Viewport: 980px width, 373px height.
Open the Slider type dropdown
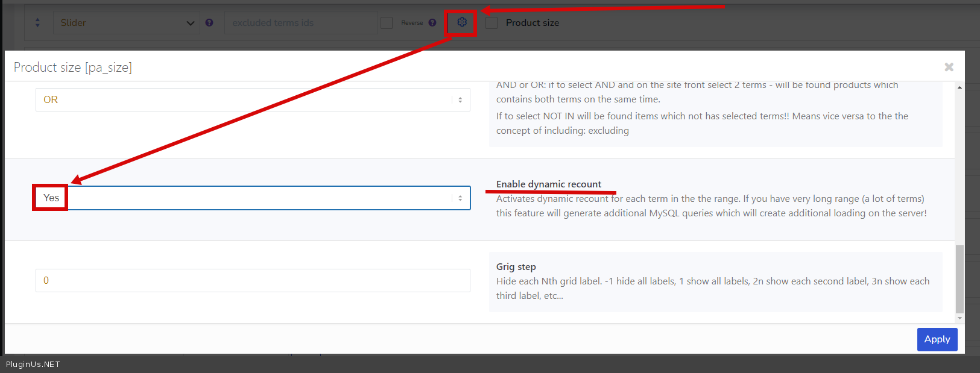(x=127, y=23)
